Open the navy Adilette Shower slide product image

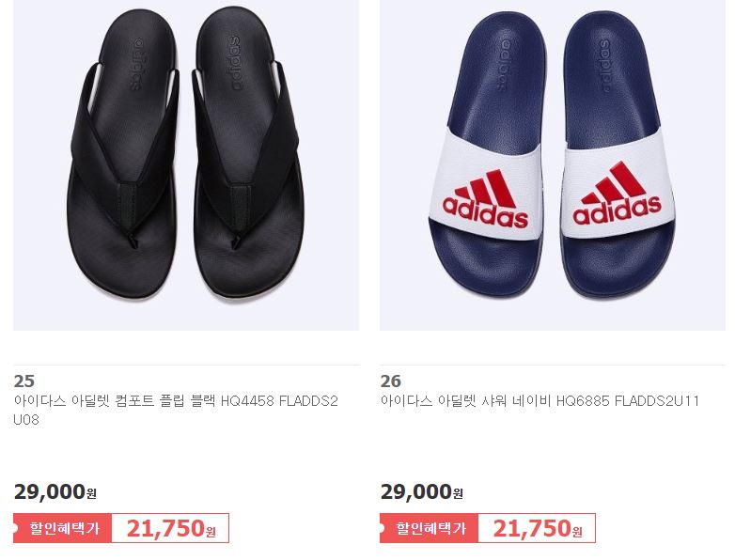(x=553, y=165)
